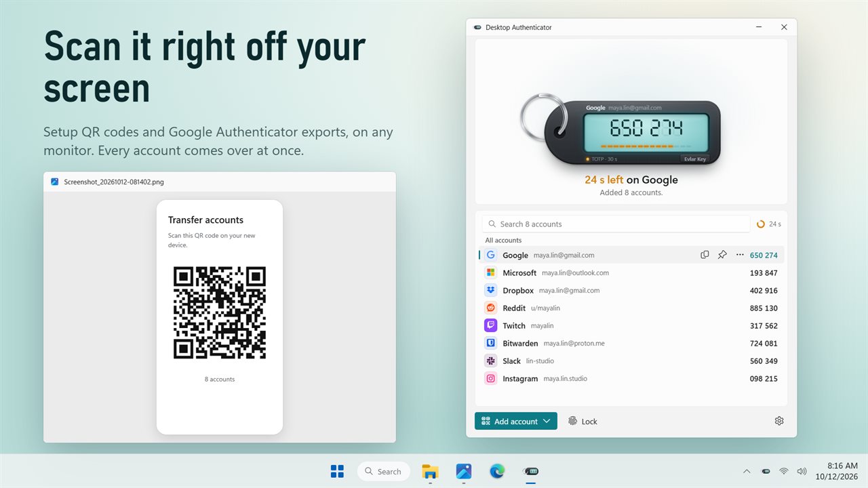Click the QR code in the screenshot window

click(220, 312)
